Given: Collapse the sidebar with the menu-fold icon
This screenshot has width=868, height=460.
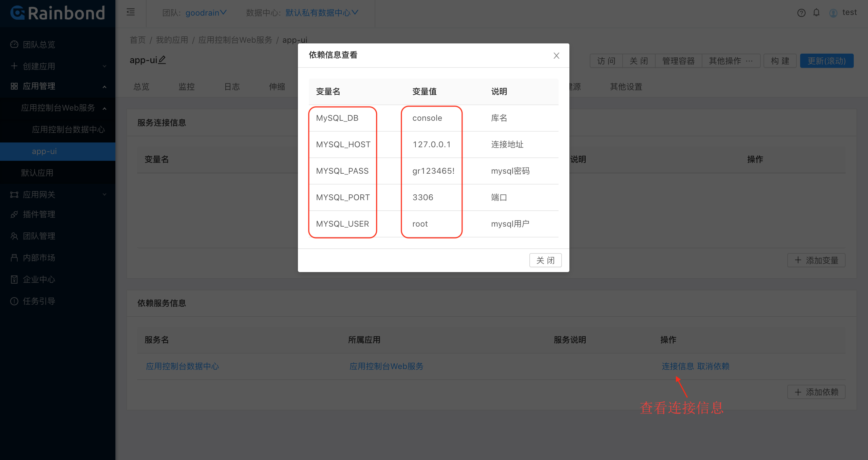Looking at the screenshot, I should tap(131, 13).
